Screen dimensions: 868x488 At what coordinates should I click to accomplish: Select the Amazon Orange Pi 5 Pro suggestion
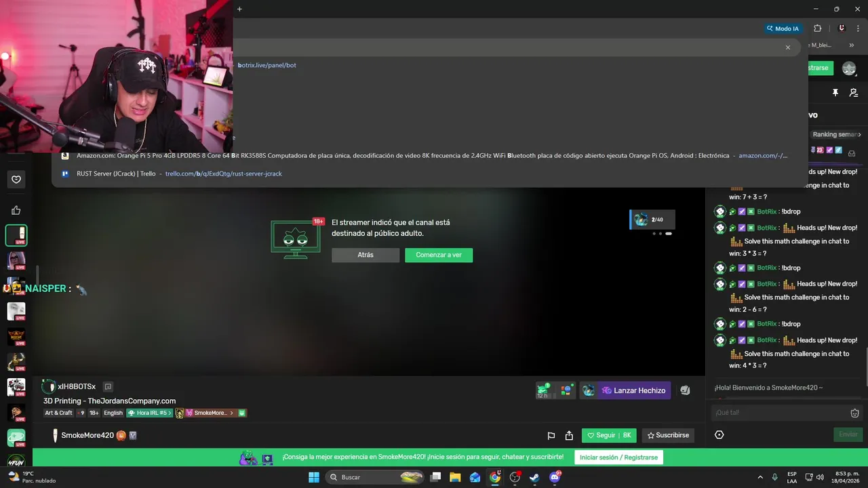tap(430, 155)
